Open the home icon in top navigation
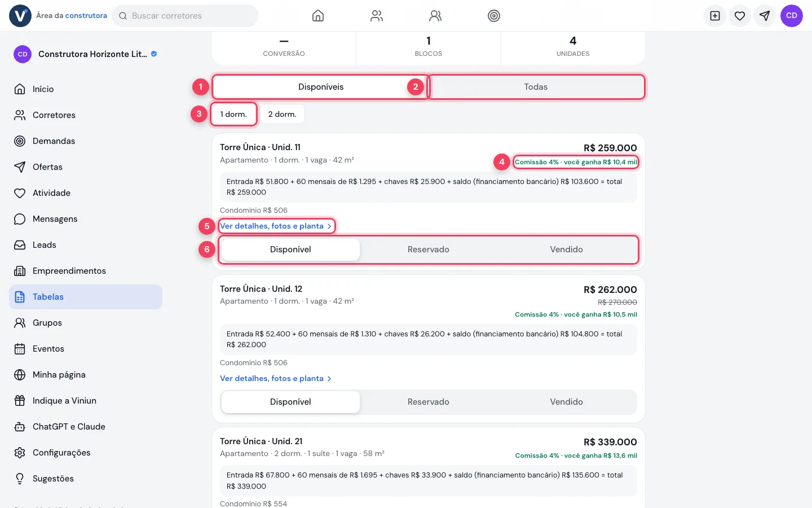Screen dimensions: 812x508 pos(318,16)
